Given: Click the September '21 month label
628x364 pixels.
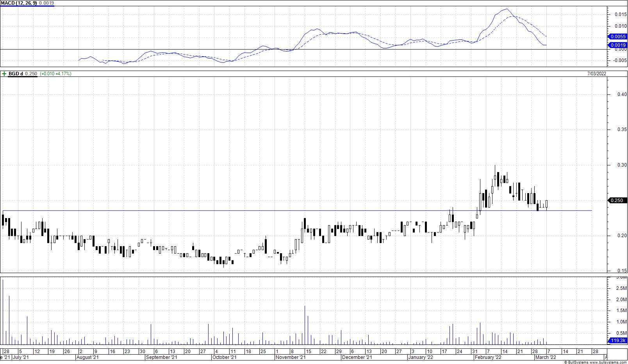Looking at the screenshot, I should [161, 357].
